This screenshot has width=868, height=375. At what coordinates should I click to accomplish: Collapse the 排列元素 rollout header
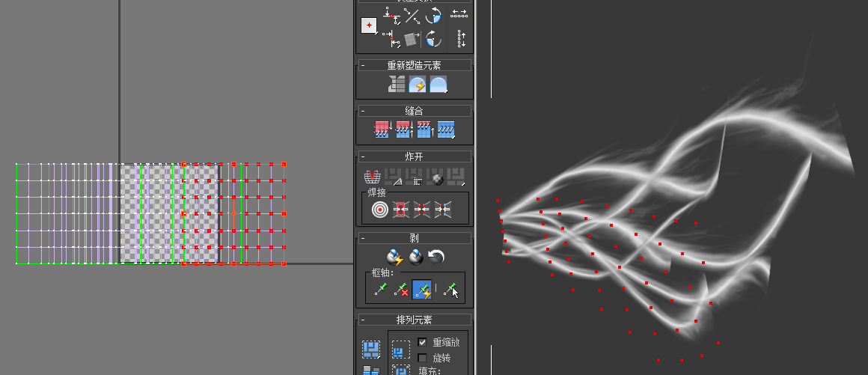tap(415, 320)
